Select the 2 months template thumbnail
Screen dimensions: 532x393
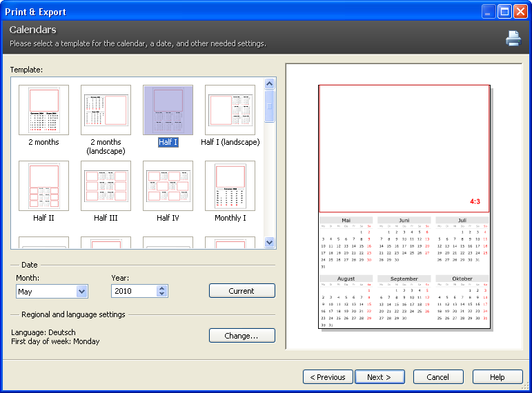43,110
